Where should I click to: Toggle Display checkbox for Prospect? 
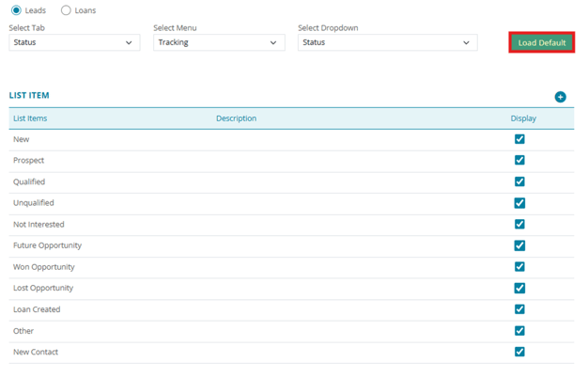tap(519, 160)
